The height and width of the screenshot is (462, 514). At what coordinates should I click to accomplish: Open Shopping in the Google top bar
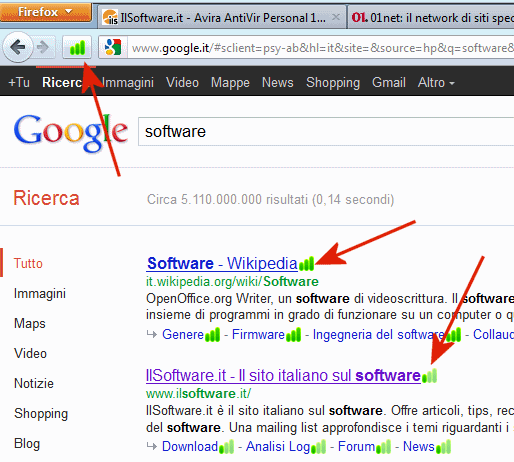click(x=333, y=82)
